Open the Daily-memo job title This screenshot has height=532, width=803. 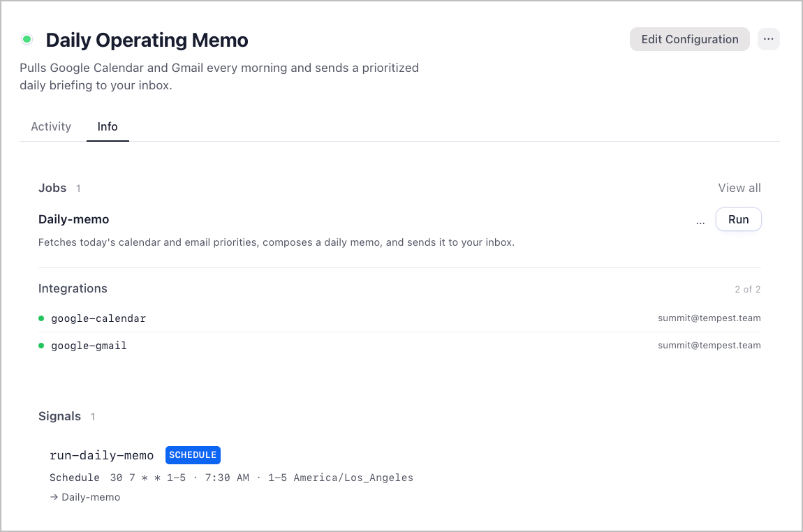(74, 219)
